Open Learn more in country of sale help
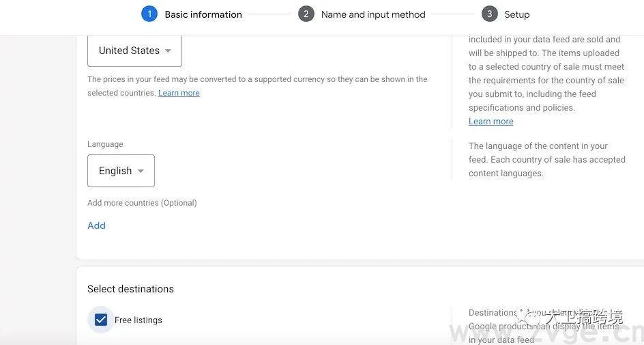 tap(491, 122)
